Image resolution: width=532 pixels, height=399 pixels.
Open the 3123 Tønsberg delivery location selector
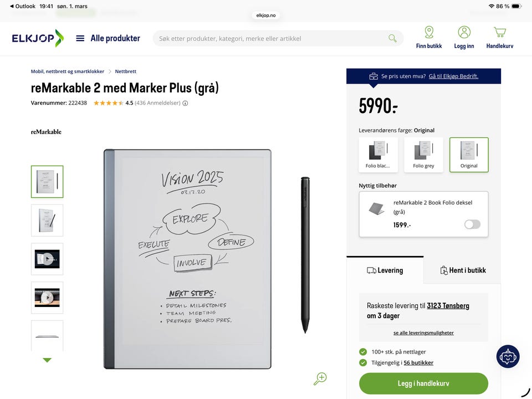(448, 306)
